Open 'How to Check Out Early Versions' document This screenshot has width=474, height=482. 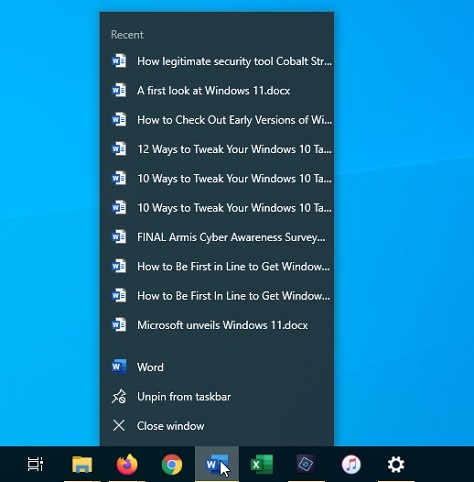pyautogui.click(x=217, y=120)
